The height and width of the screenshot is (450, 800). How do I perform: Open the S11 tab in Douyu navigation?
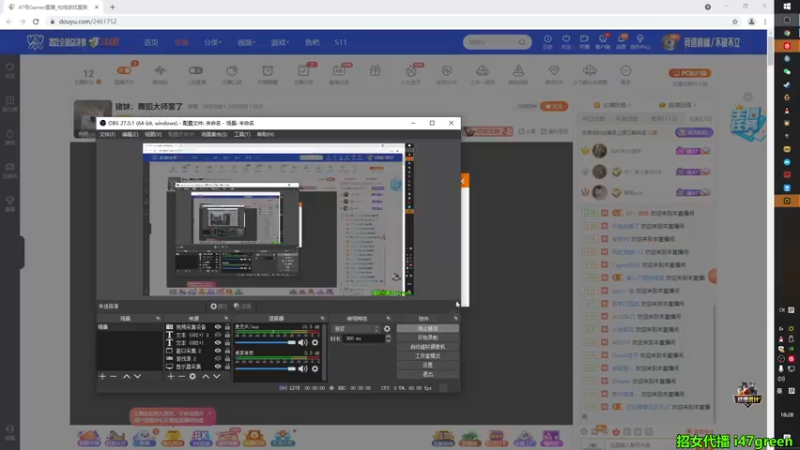click(341, 42)
